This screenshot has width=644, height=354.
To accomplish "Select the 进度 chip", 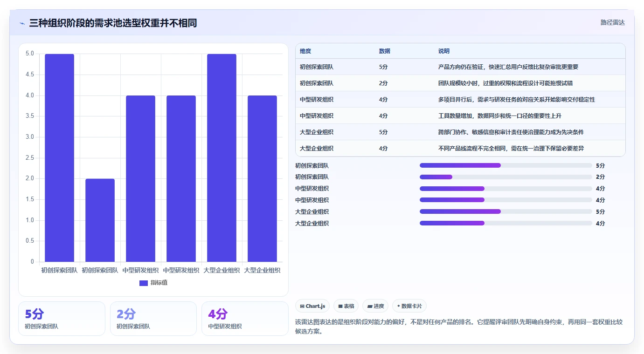I will (x=375, y=306).
